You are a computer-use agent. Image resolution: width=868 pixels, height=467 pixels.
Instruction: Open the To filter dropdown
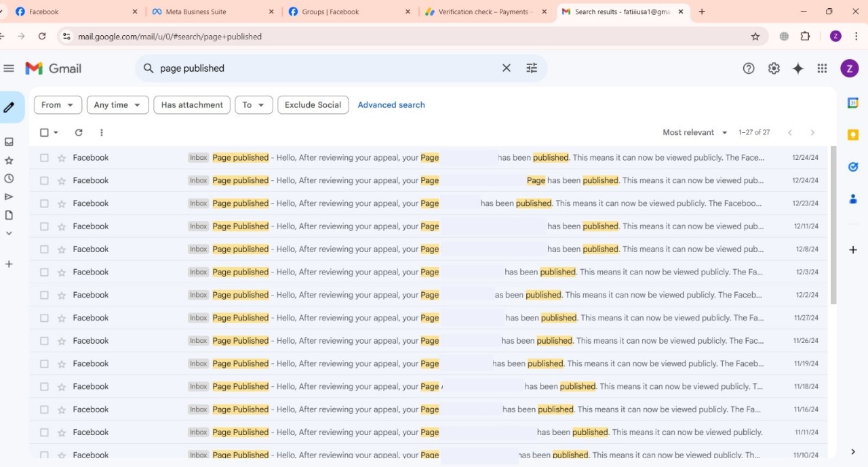tap(254, 105)
